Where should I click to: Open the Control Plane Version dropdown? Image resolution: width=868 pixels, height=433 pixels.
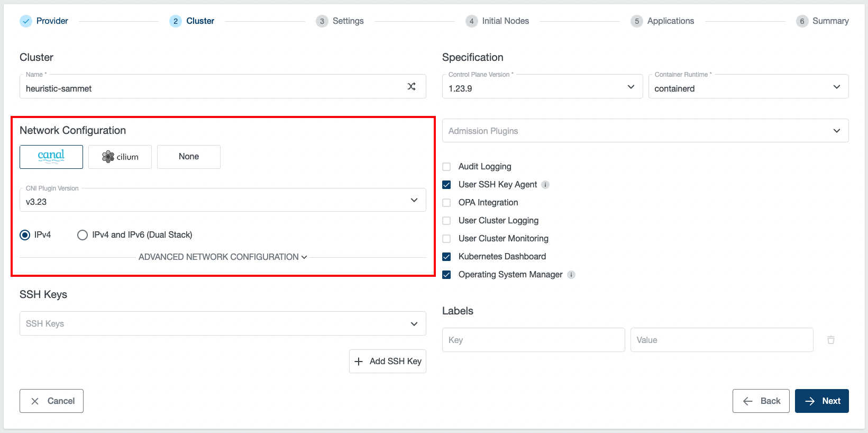pos(542,87)
